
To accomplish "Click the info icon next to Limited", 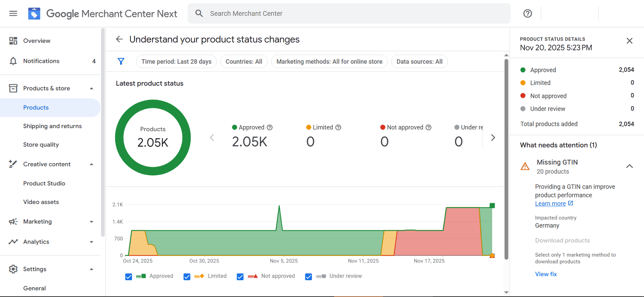I will pos(338,127).
